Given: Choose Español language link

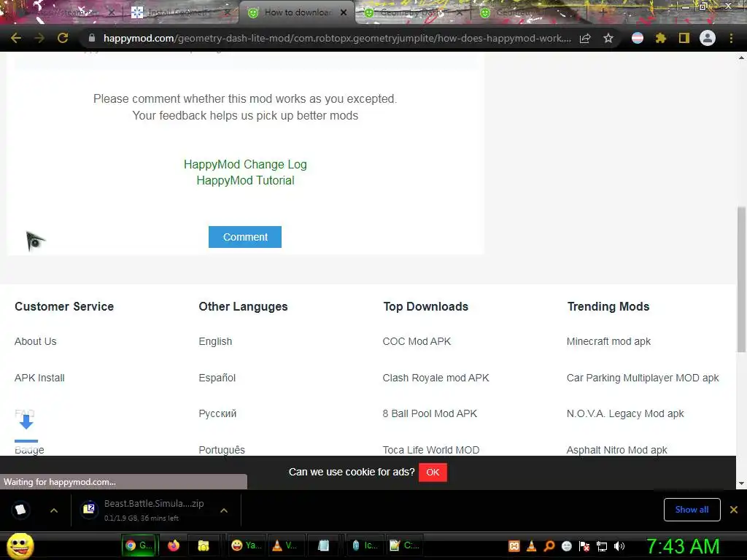Looking at the screenshot, I should [217, 378].
